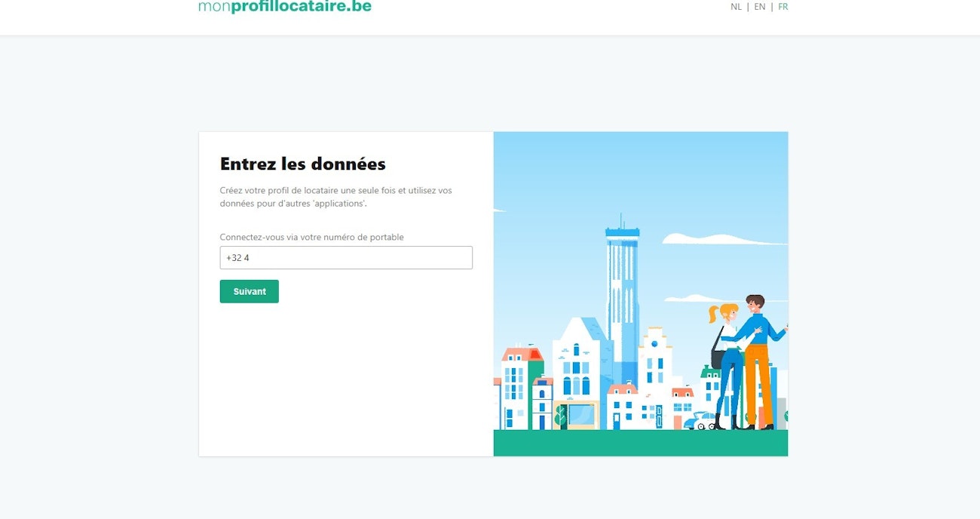Switch language to EN
This screenshot has height=519, width=980.
click(759, 7)
